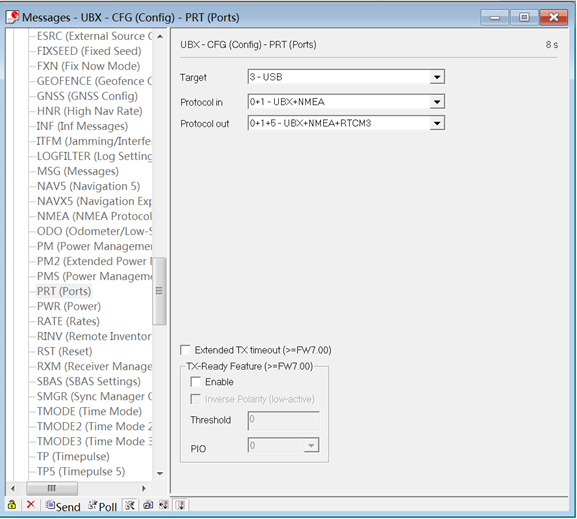Viewport: 577px width, 519px height.
Task: Minimize the Messages window
Action: (x=495, y=17)
